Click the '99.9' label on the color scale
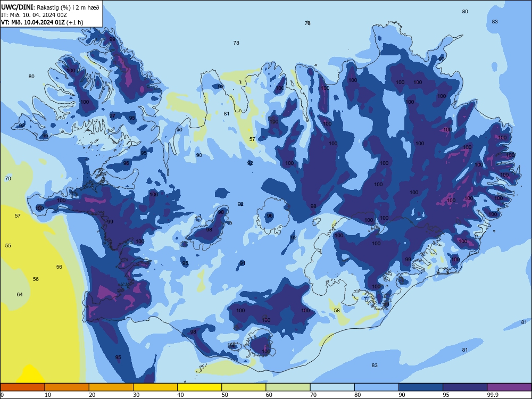The height and width of the screenshot is (399, 532). 493,395
